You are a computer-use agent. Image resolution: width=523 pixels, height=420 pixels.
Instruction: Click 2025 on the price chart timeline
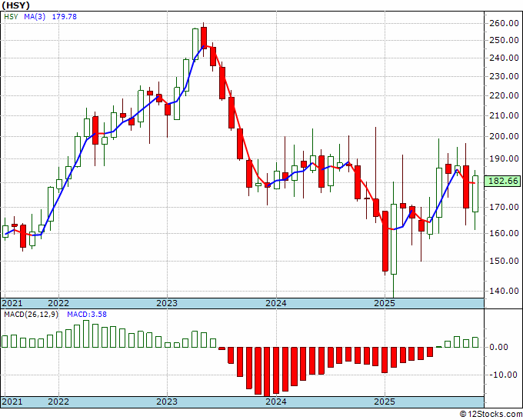click(x=385, y=303)
